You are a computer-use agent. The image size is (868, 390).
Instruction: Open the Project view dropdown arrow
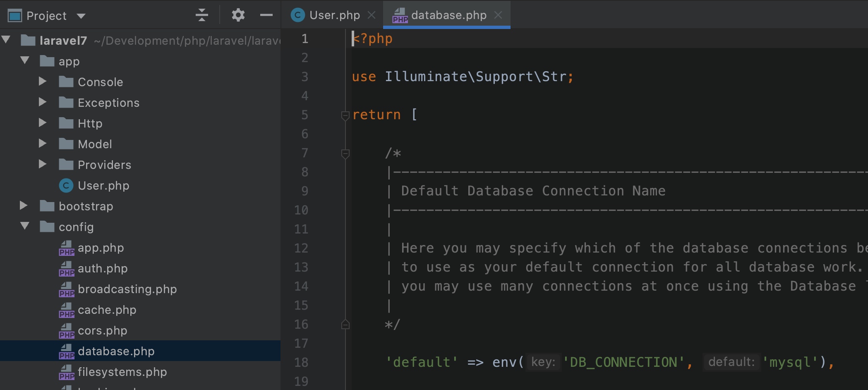point(81,16)
